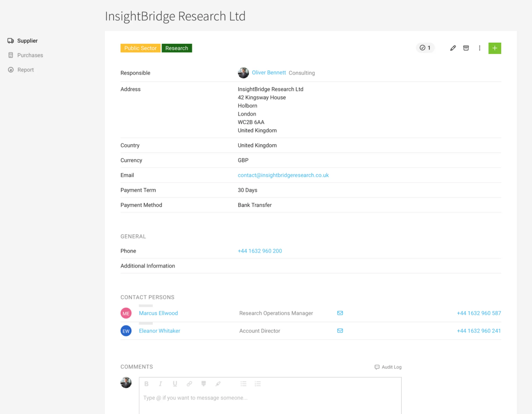This screenshot has height=414, width=532.
Task: Open the Supplier sidebar section
Action: click(x=22, y=41)
